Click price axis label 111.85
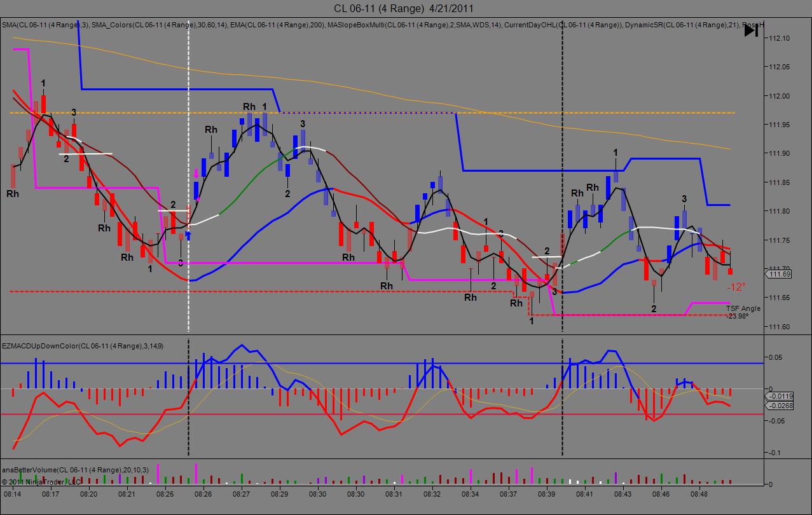Image resolution: width=812 pixels, height=515 pixels. [779, 182]
